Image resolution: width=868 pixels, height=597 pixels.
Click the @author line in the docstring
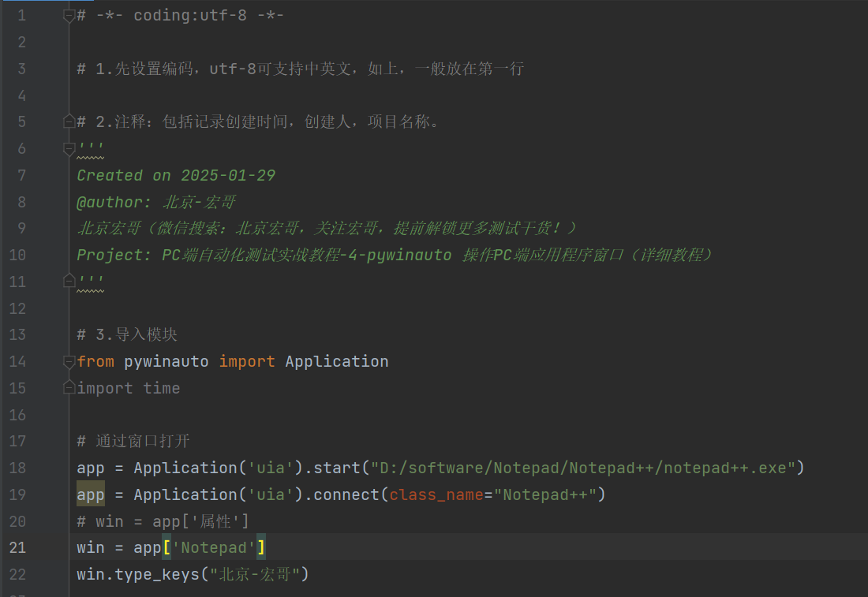point(155,202)
